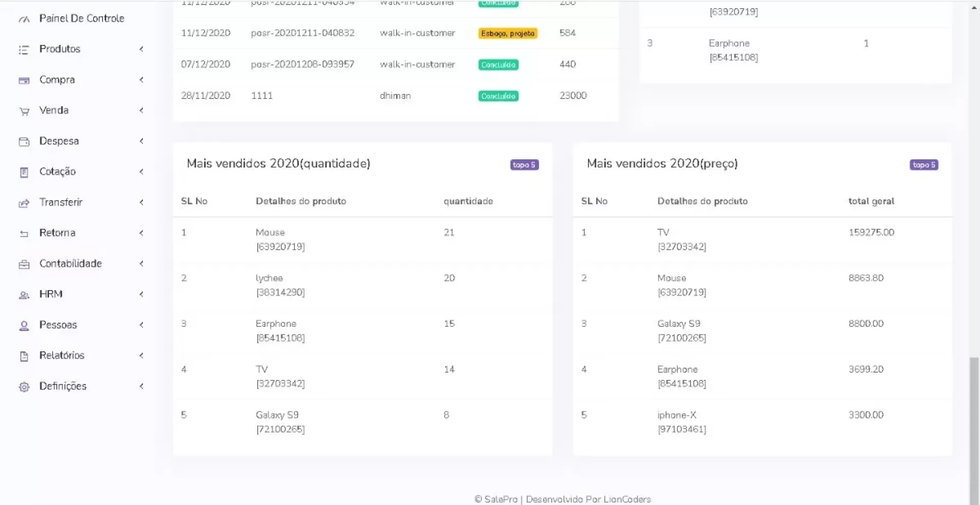Click the Definições gear icon

click(24, 387)
